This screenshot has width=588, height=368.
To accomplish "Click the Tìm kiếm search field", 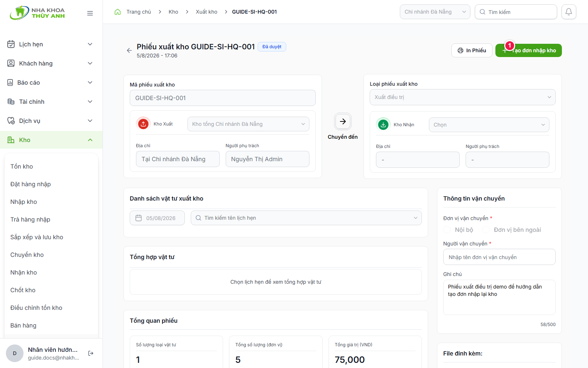I will click(516, 12).
